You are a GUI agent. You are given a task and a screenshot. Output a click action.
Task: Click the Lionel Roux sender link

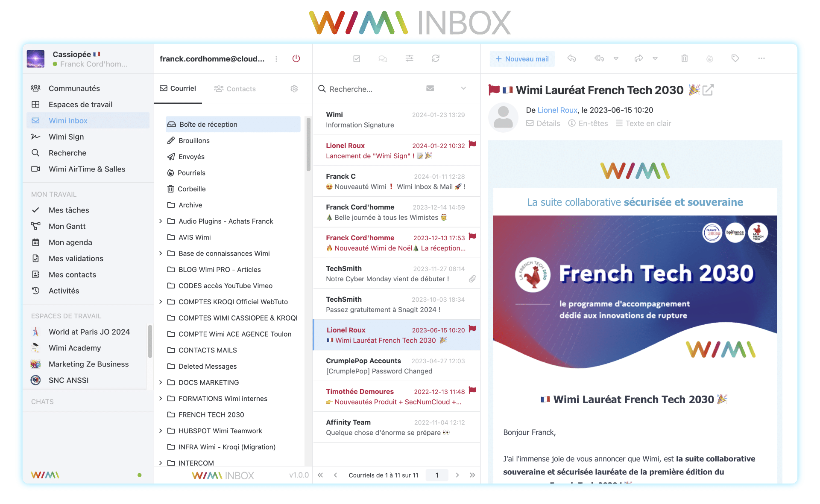pos(557,110)
